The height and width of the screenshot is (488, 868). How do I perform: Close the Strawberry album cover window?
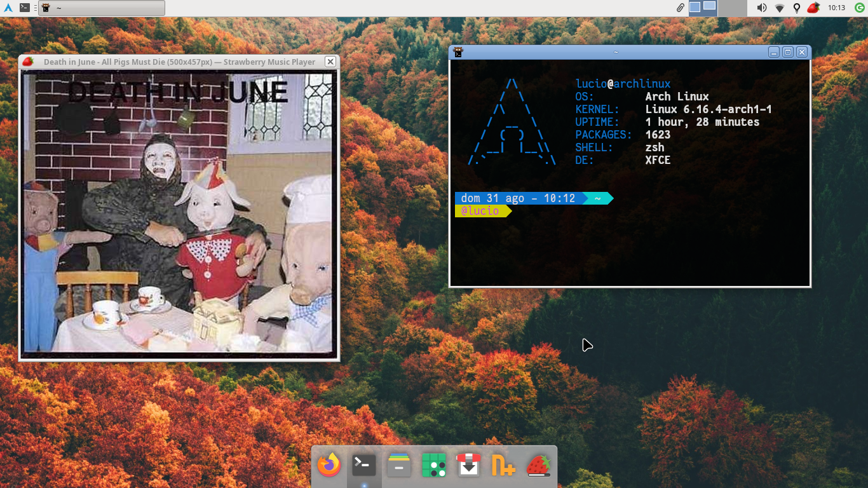coord(330,62)
